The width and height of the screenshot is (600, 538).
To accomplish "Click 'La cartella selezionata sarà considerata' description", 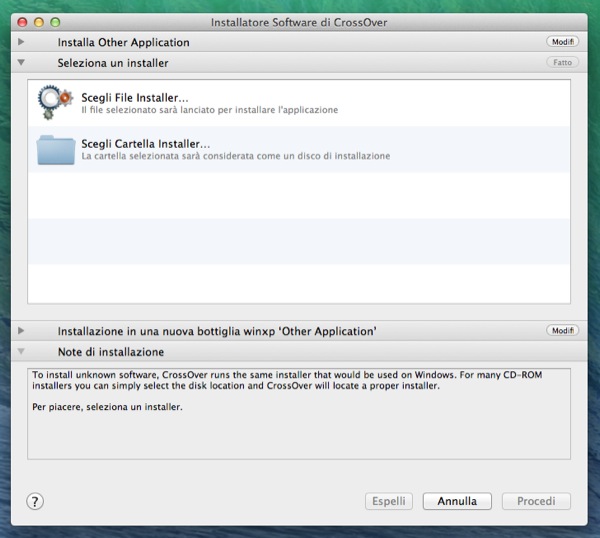I will 236,156.
